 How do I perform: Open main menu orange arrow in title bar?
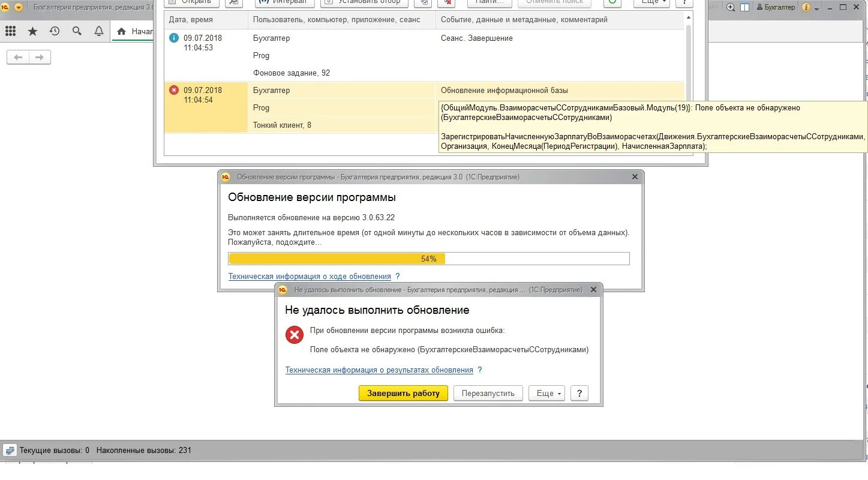click(x=19, y=7)
